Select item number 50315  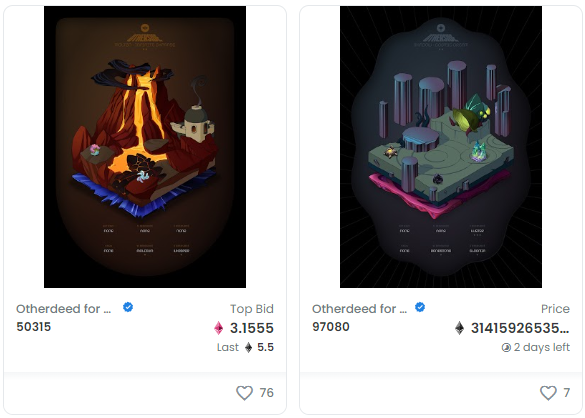34,327
